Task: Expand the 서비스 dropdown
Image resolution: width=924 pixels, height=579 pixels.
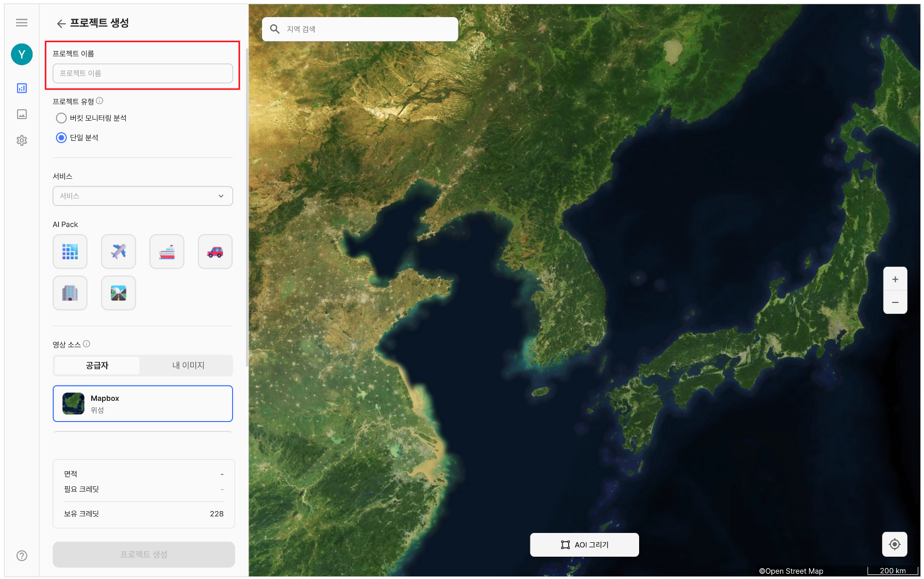Action: coord(143,196)
